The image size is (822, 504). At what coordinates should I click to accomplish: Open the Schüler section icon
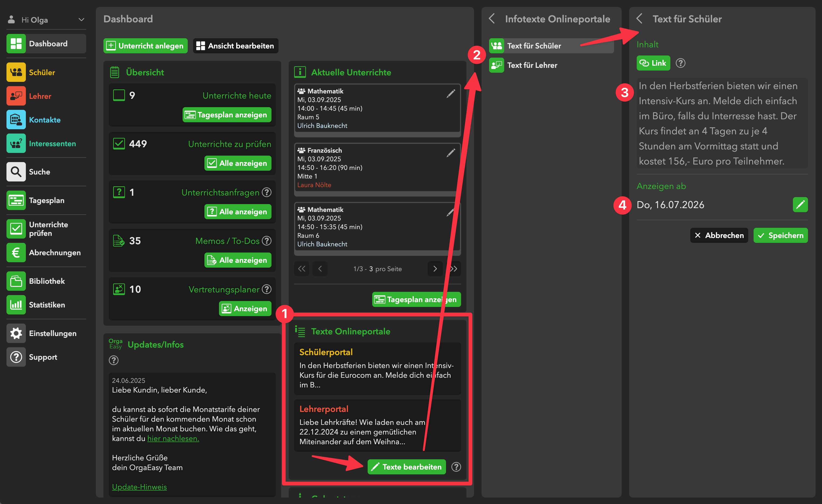click(16, 72)
